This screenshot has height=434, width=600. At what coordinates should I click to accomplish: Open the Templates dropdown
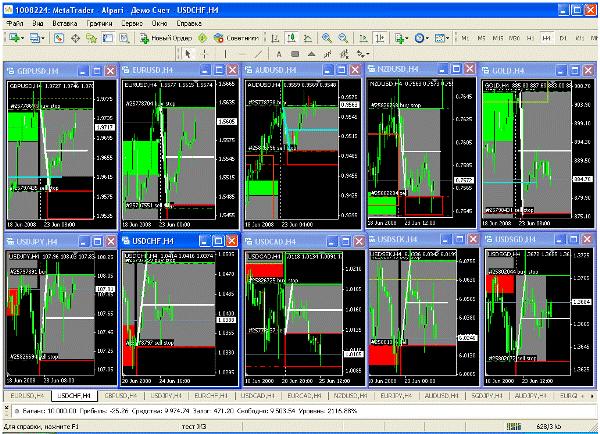point(442,38)
